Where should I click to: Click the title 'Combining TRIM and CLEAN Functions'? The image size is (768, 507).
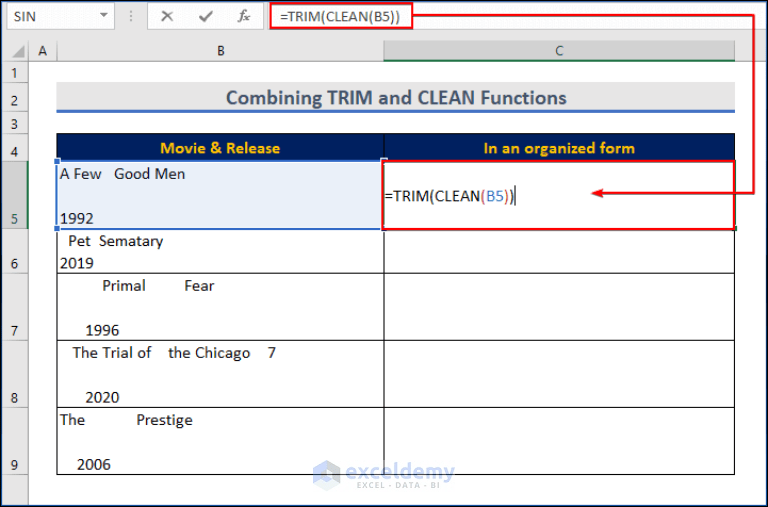[396, 97]
